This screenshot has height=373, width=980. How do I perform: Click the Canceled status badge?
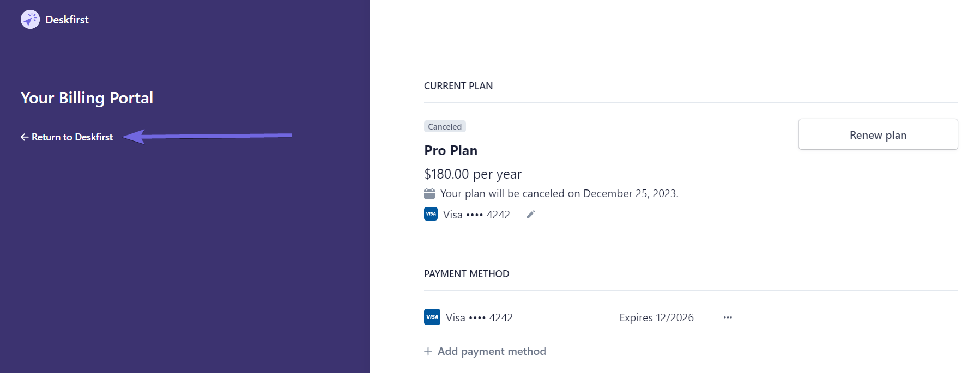click(445, 126)
